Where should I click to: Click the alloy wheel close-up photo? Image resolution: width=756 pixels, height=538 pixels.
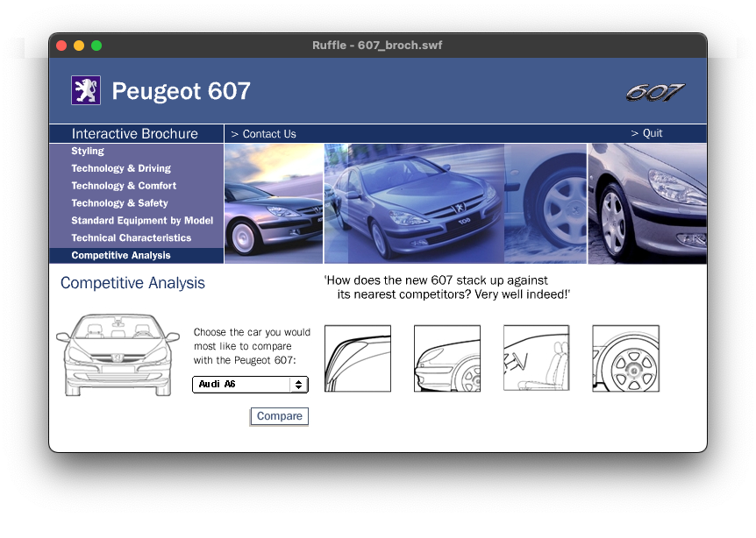[x=546, y=203]
